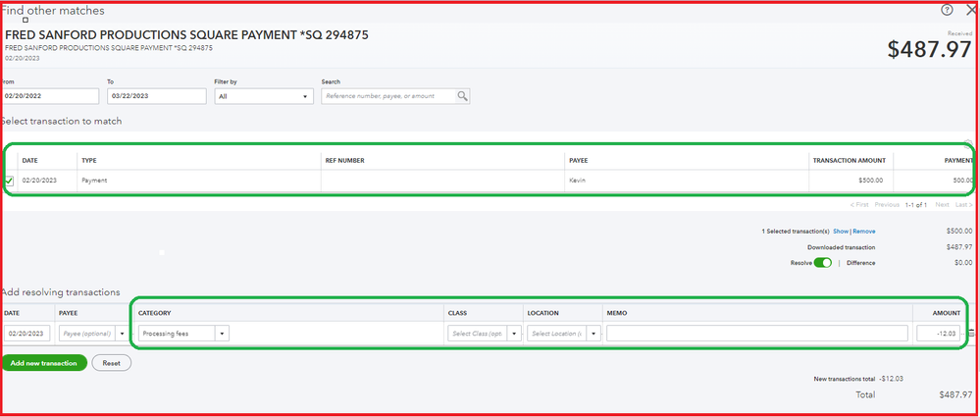Open the help question mark icon
Image resolution: width=980 pixels, height=417 pixels.
[947, 10]
